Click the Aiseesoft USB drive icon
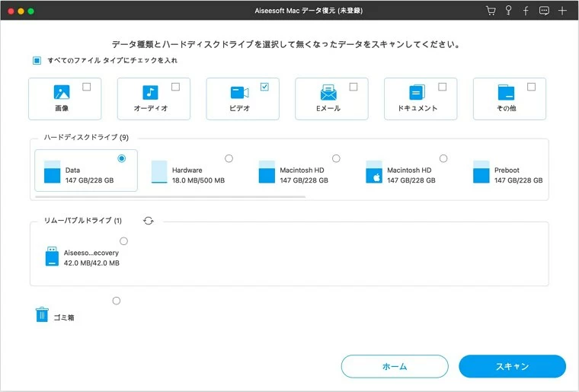Screen dimensions: 579x392 point(52,256)
